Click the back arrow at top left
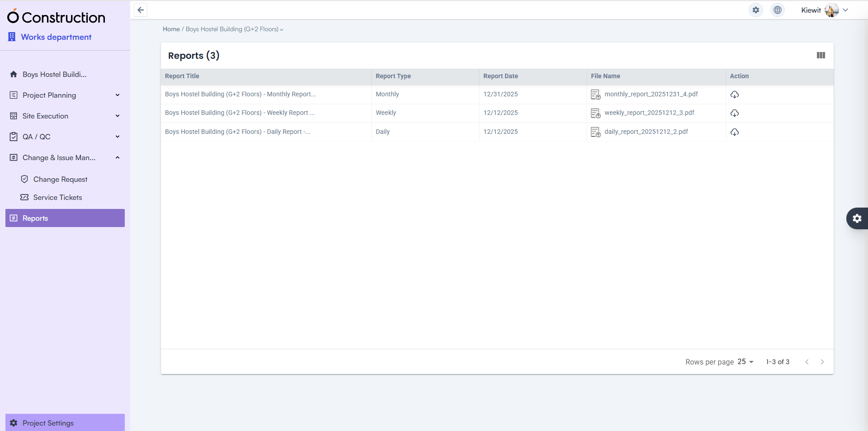The width and height of the screenshot is (868, 431). pos(140,10)
